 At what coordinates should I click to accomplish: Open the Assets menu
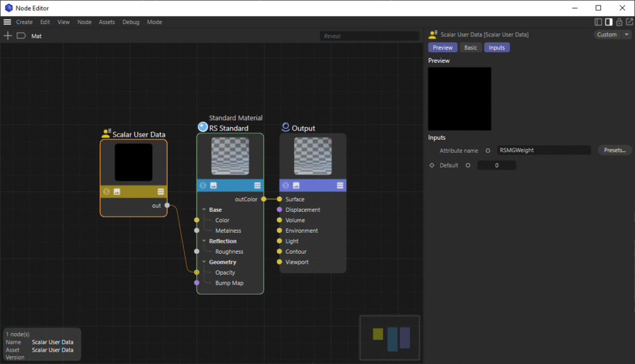point(107,22)
